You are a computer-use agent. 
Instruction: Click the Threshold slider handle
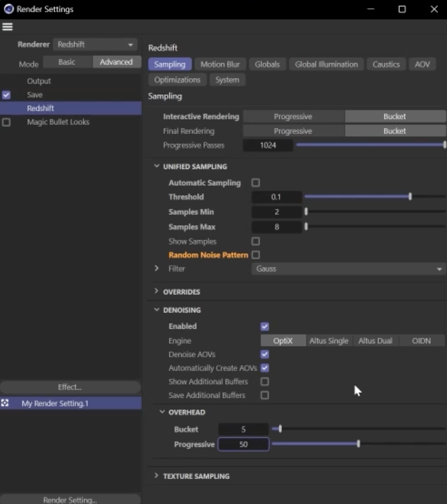pyautogui.click(x=410, y=196)
